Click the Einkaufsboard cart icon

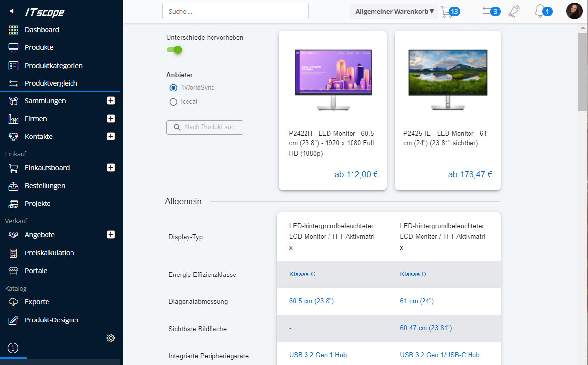(14, 168)
